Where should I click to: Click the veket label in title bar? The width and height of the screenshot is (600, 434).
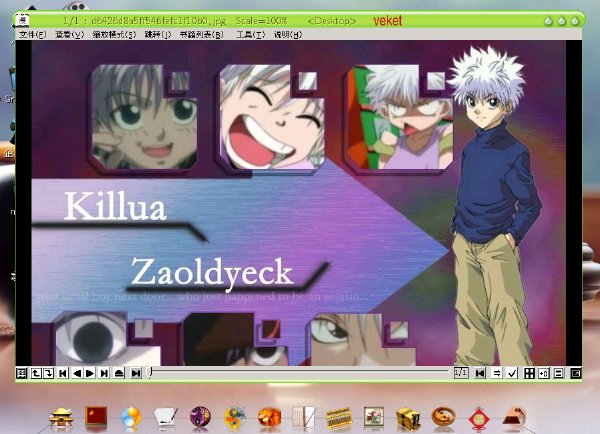tap(388, 21)
